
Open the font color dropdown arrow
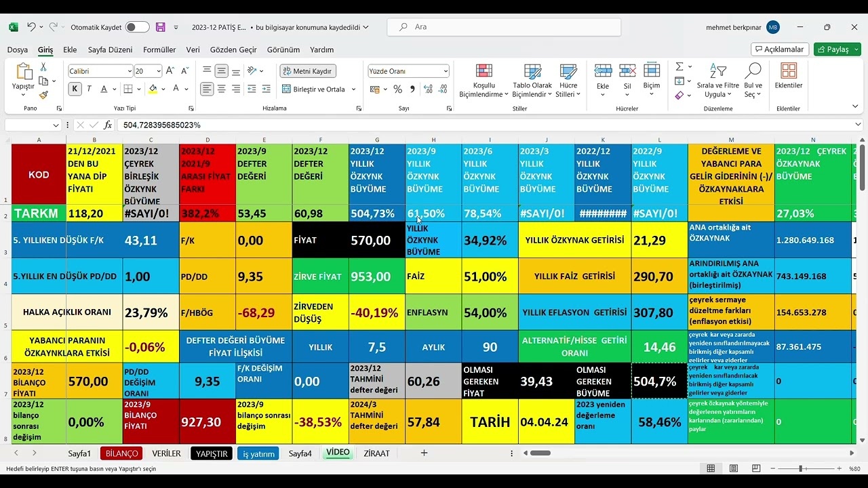tap(186, 89)
